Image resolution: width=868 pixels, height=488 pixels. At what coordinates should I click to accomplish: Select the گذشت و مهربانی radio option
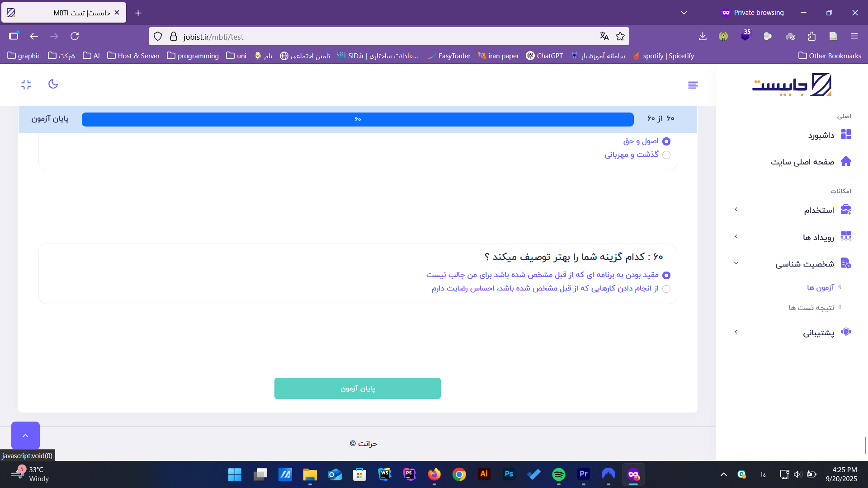click(x=666, y=155)
